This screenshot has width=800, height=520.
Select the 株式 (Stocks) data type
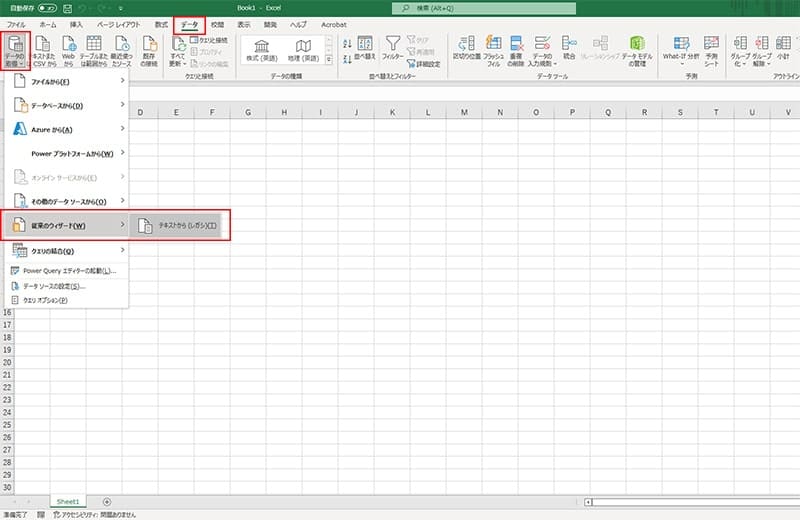click(262, 50)
